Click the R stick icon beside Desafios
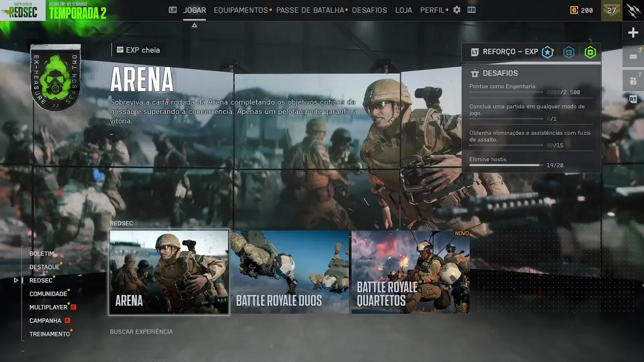The width and height of the screenshot is (644, 362). pyautogui.click(x=474, y=73)
